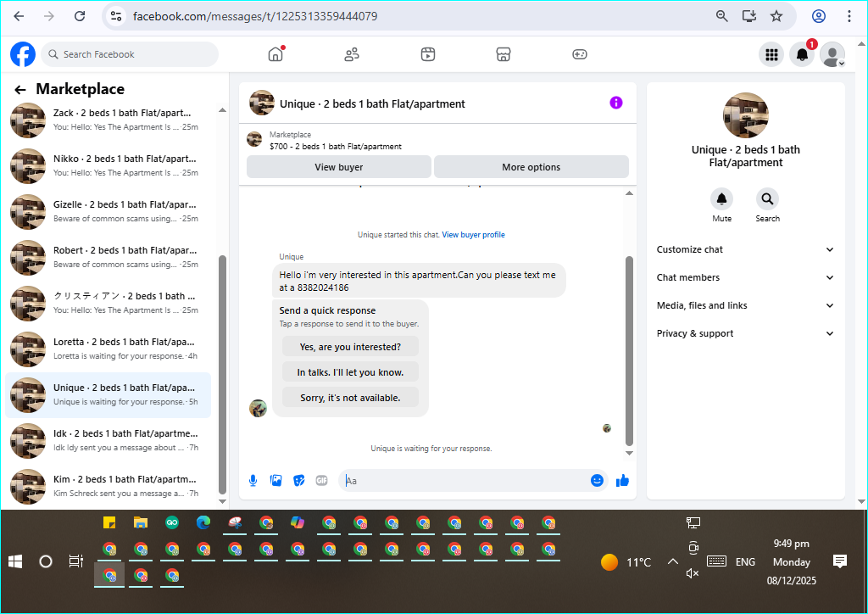Search in conversation magnifier icon
This screenshot has height=614, width=868.
[x=767, y=198]
